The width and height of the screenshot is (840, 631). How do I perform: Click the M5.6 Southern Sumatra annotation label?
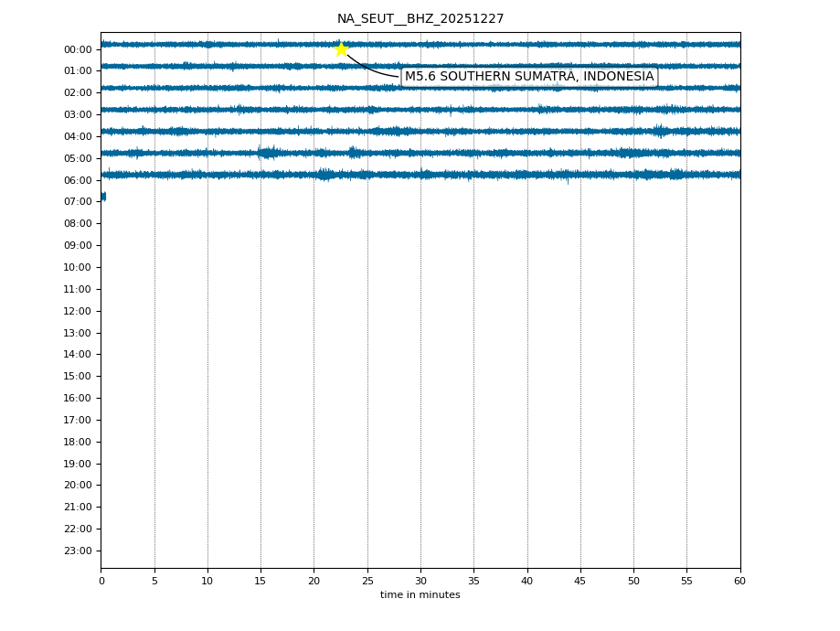[x=529, y=77]
